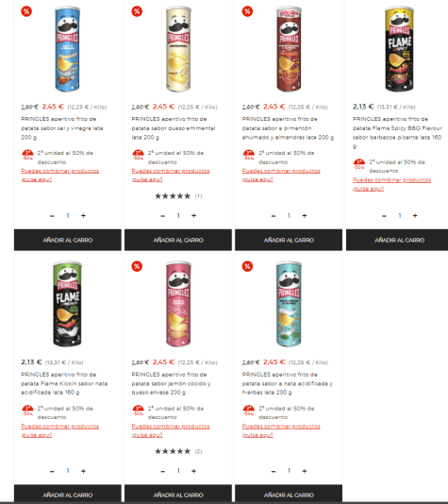Click 2ª -50% promo icon on Flame Spicy BBQ
Screen dimensions: 448x504
(359, 163)
